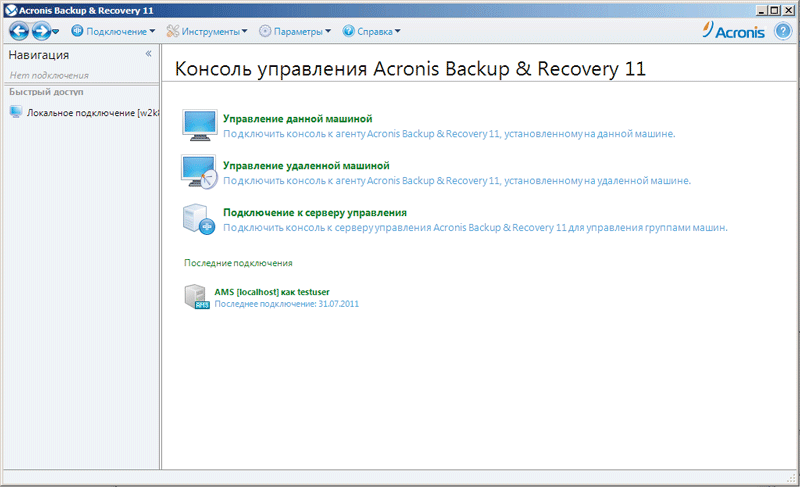Click the Forward navigation arrow button
This screenshot has height=487, width=800.
[x=40, y=31]
